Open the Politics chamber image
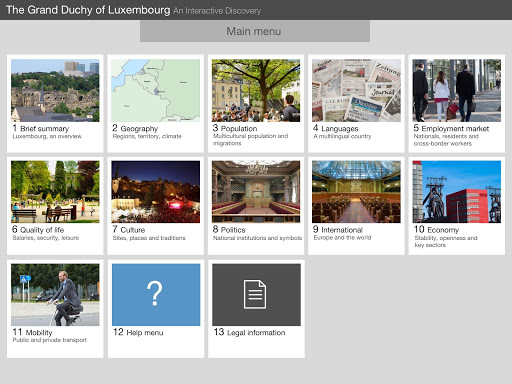The width and height of the screenshot is (512, 384). (256, 192)
